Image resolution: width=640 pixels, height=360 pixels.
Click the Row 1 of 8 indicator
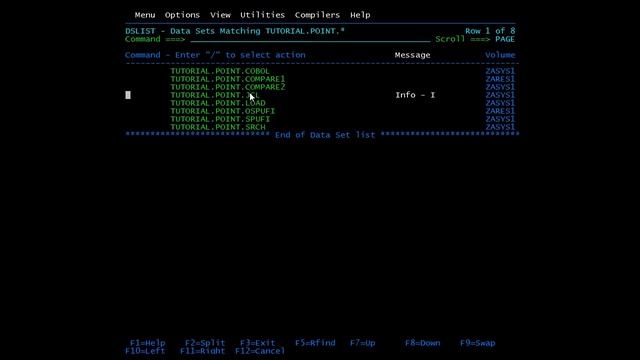(x=490, y=31)
